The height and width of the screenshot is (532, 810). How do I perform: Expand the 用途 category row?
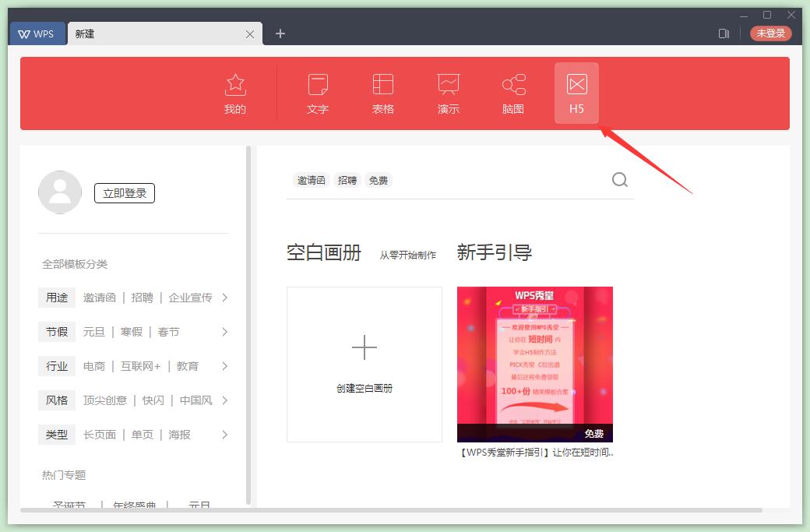pyautogui.click(x=225, y=298)
